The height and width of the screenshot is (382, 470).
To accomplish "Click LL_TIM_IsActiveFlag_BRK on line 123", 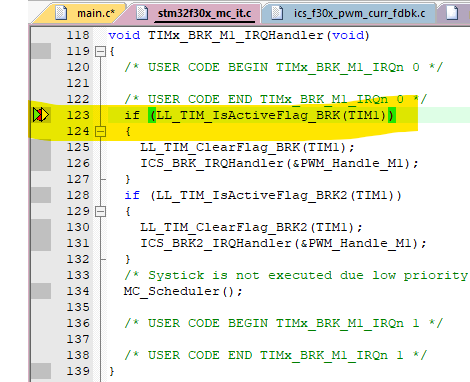I will [x=248, y=115].
